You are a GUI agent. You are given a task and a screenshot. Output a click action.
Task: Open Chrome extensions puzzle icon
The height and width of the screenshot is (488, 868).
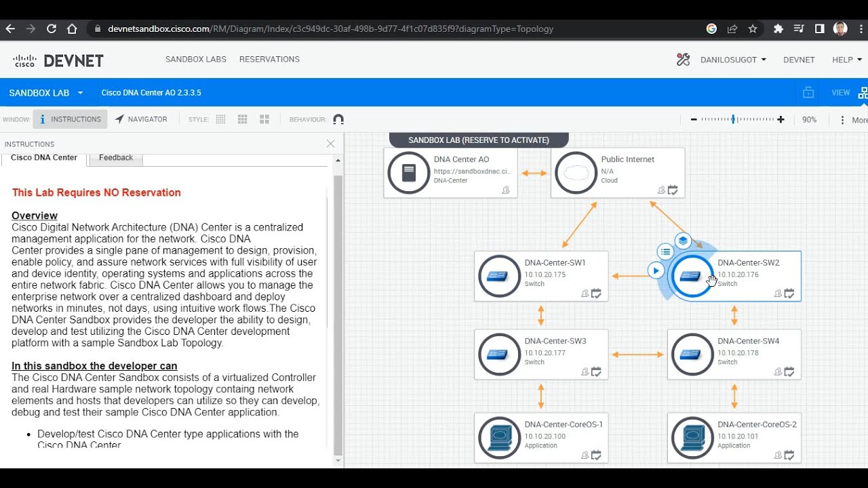pyautogui.click(x=778, y=29)
